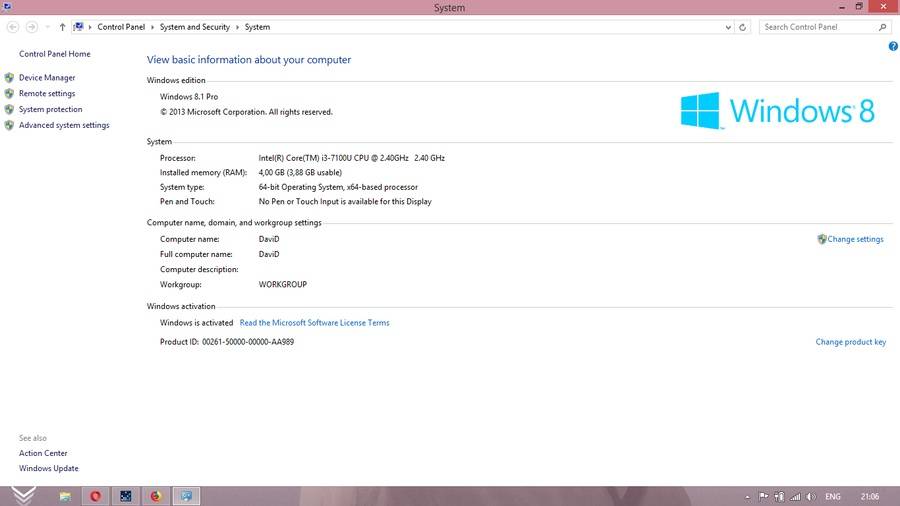Viewport: 900px width, 506px height.
Task: Click the power/battery tray icon
Action: [x=779, y=497]
